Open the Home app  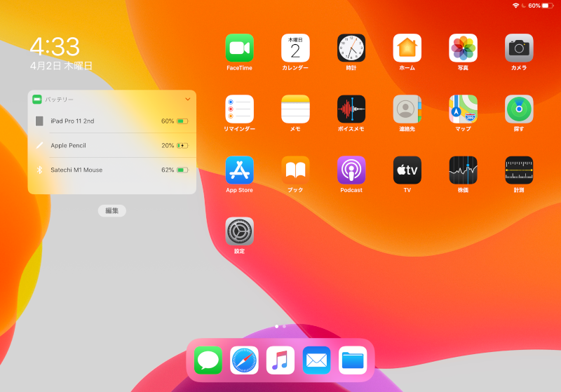407,48
